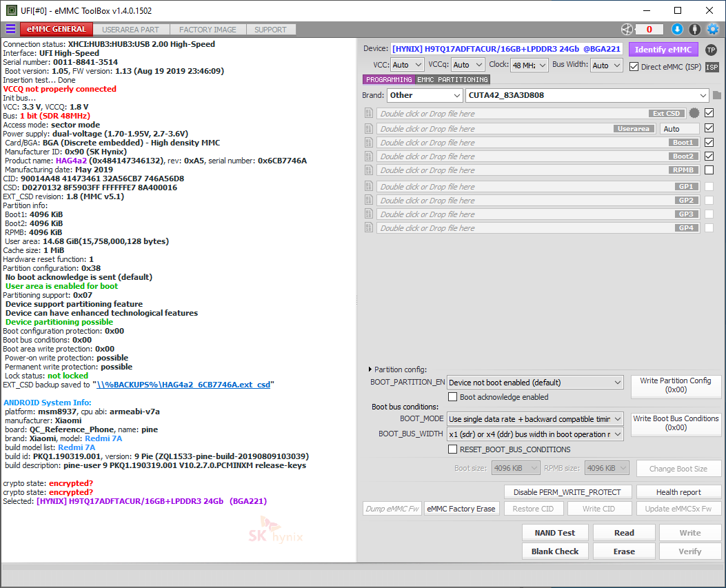Click file icon for Boot2 row

click(x=369, y=156)
